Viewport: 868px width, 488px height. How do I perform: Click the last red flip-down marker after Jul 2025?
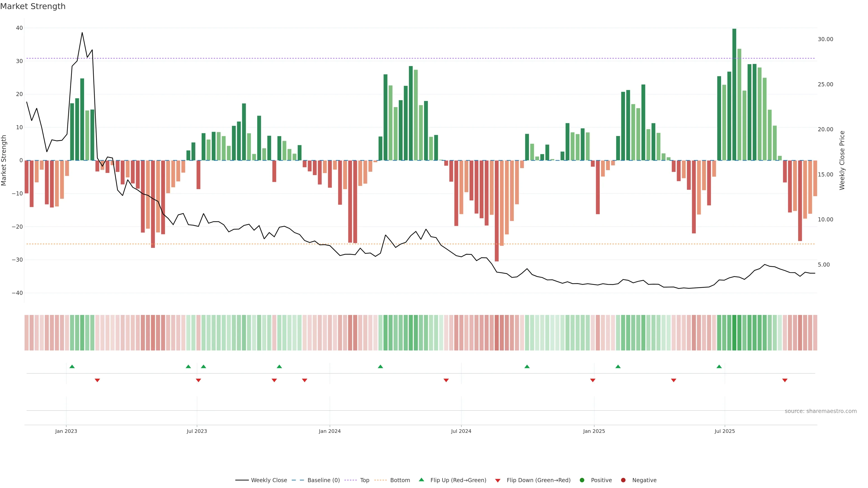[x=785, y=380]
